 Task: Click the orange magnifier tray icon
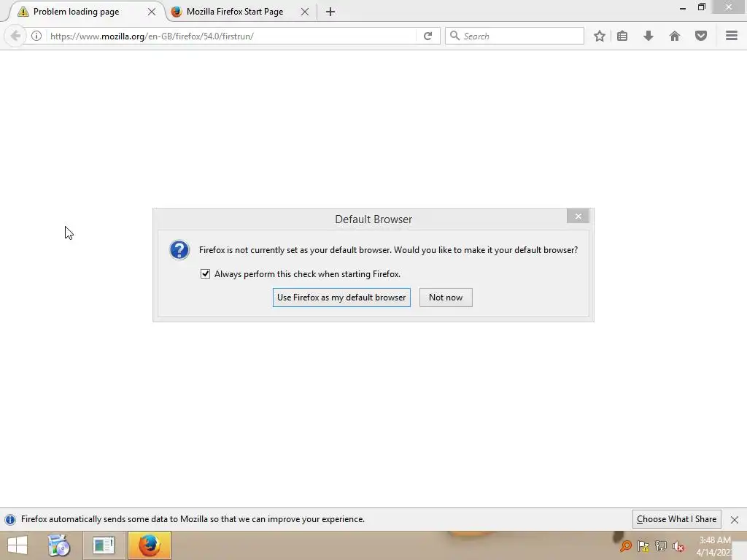[625, 546]
